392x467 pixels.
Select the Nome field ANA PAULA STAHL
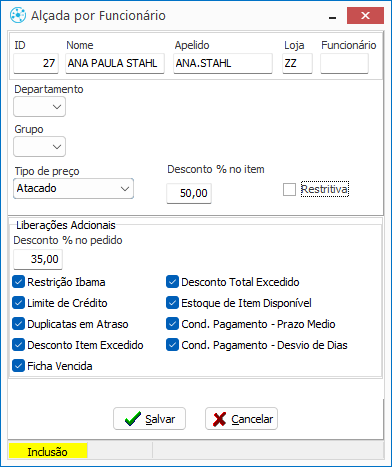click(x=115, y=63)
